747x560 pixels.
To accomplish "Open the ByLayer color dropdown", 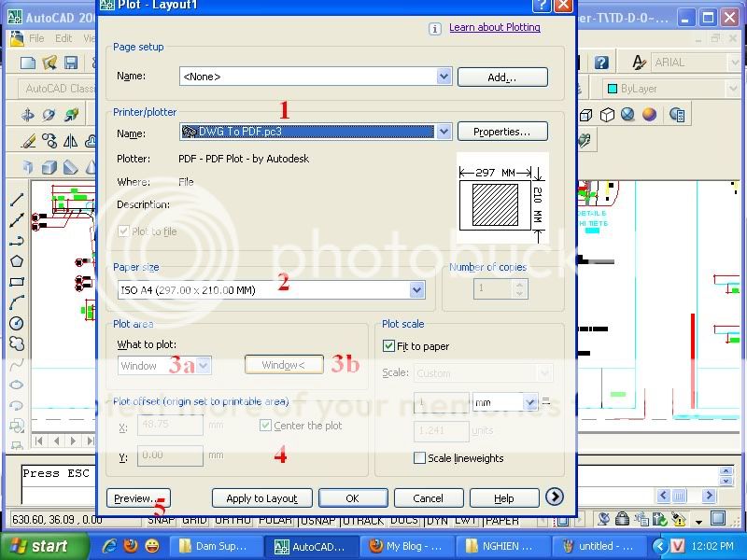I will click(x=734, y=89).
